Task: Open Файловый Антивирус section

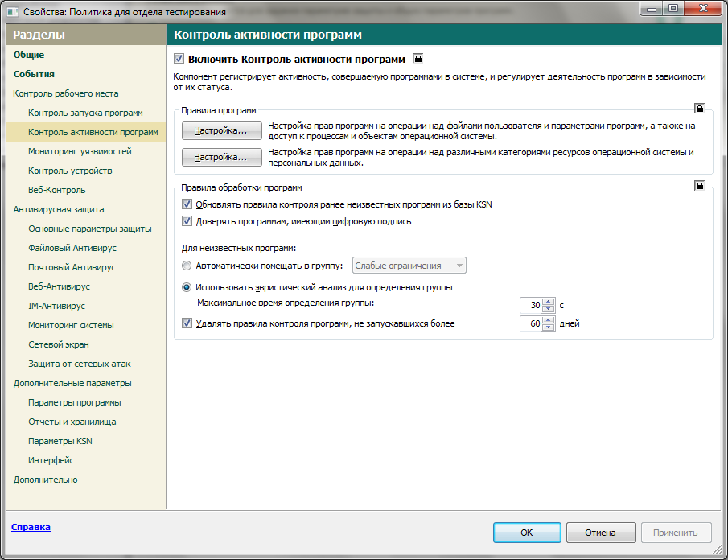Action: coord(72,248)
